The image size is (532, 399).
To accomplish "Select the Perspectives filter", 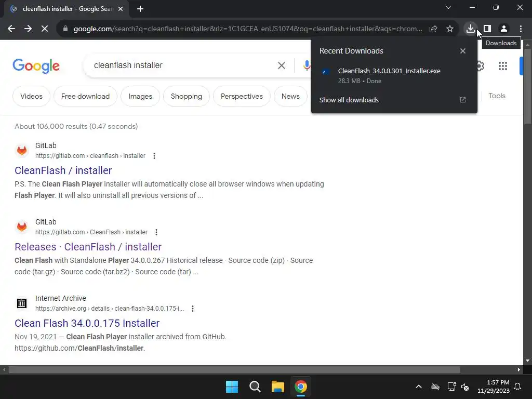I will tap(242, 96).
